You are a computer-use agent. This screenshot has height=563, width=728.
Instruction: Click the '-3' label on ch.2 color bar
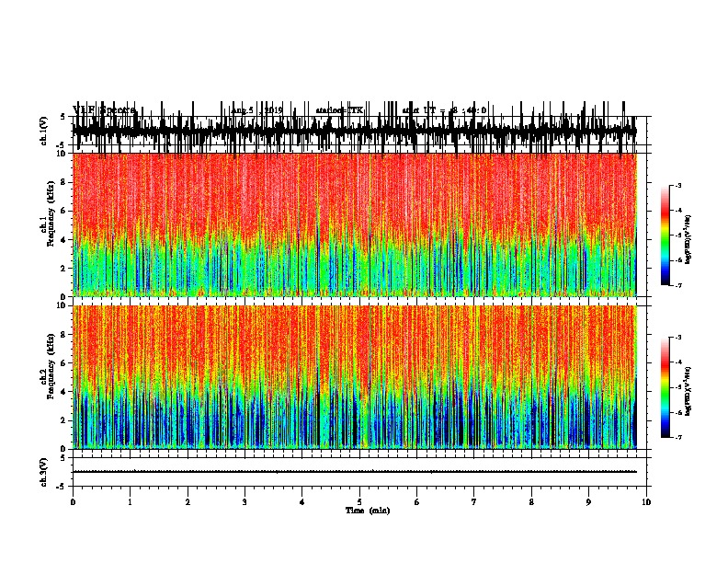coord(678,338)
